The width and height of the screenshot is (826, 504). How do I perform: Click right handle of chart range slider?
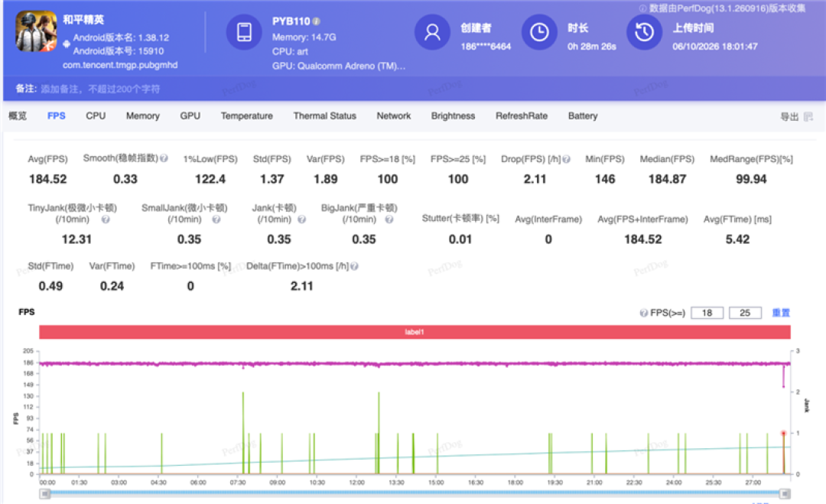tap(785, 493)
